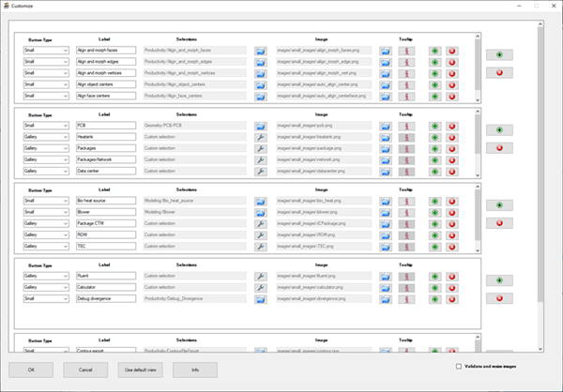Image resolution: width=563 pixels, height=392 pixels.
Task: Add row after Align and morph edges
Action: click(x=434, y=62)
